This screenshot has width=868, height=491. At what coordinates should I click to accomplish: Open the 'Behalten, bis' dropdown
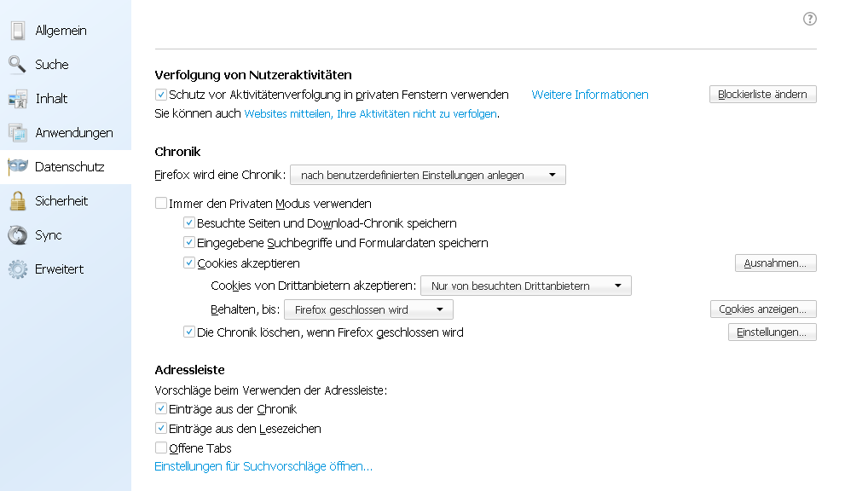pos(368,309)
